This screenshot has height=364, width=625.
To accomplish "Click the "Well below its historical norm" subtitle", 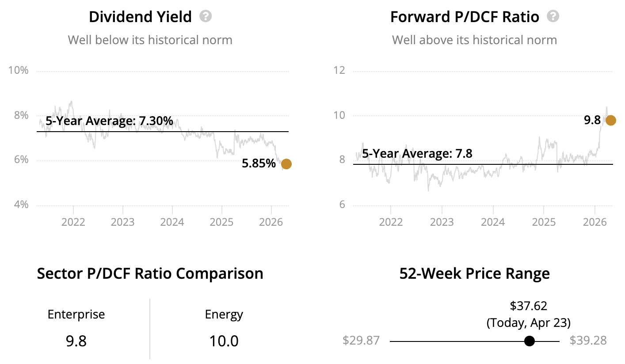I will point(150,40).
